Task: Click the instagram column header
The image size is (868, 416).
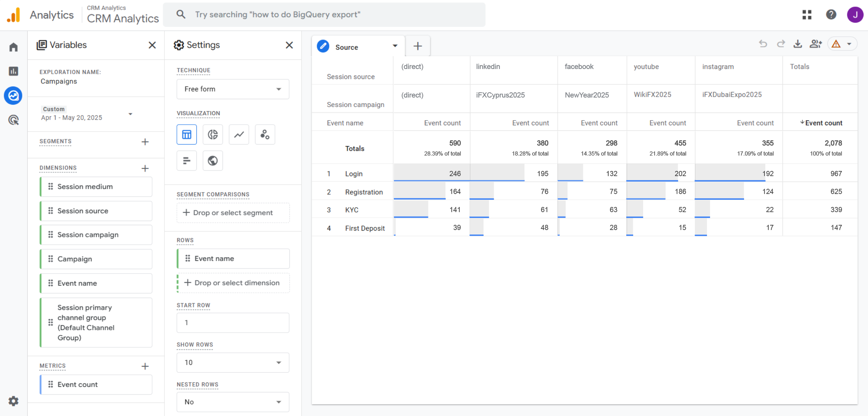Action: pos(718,67)
